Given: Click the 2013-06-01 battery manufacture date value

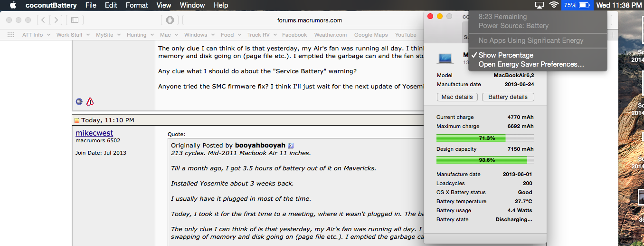Looking at the screenshot, I should click(x=518, y=174).
